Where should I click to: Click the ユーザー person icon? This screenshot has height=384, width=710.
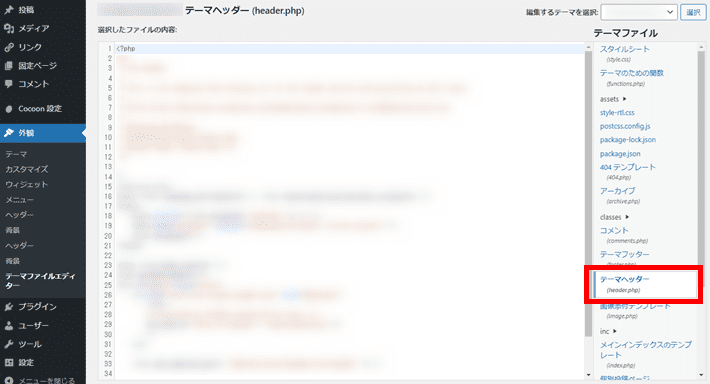[9, 326]
